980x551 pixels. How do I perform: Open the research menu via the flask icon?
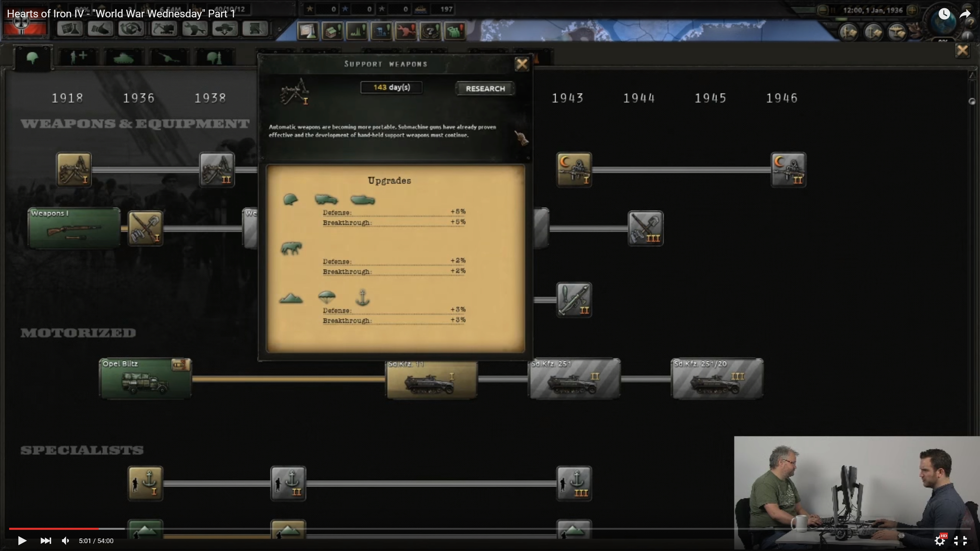[70, 29]
